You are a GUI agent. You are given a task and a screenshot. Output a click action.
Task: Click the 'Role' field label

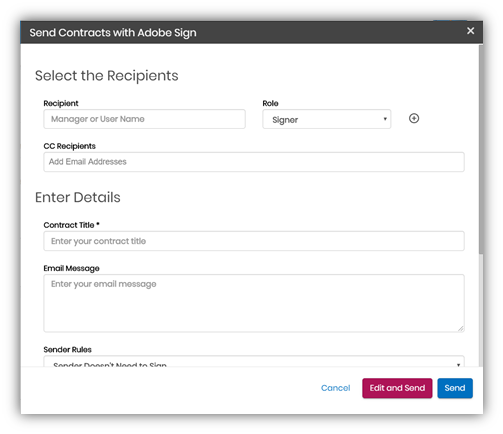270,103
